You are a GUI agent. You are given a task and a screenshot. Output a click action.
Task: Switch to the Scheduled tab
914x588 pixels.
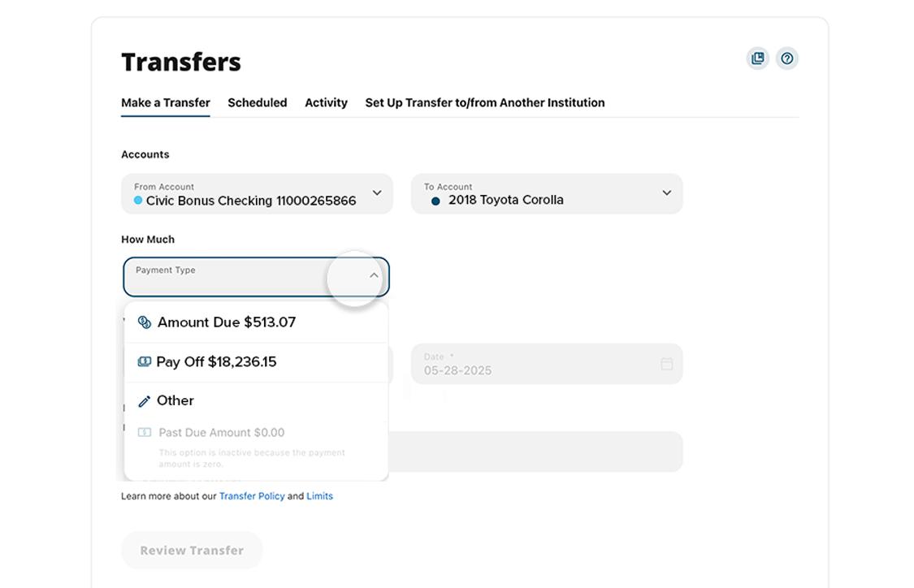257,102
